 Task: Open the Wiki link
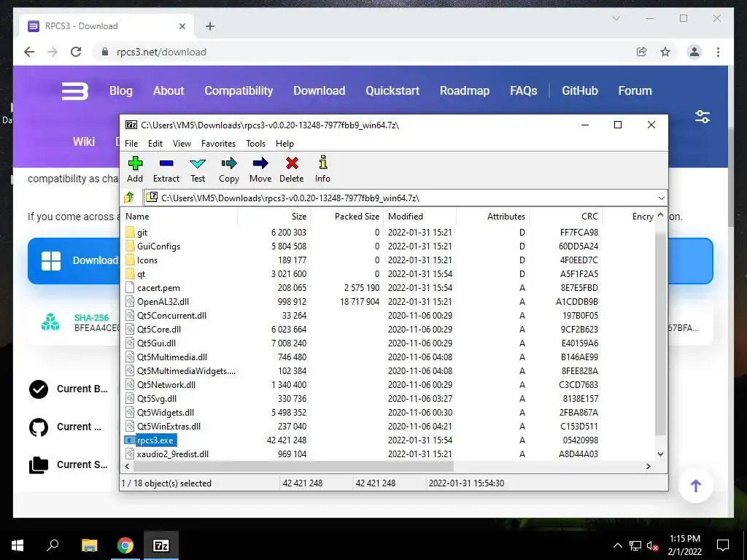84,141
